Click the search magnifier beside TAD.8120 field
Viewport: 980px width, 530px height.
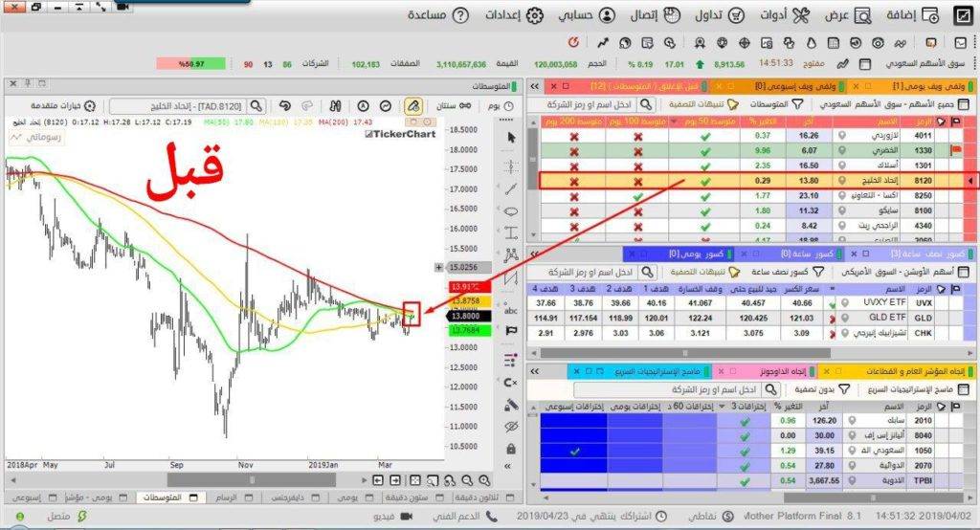point(256,106)
